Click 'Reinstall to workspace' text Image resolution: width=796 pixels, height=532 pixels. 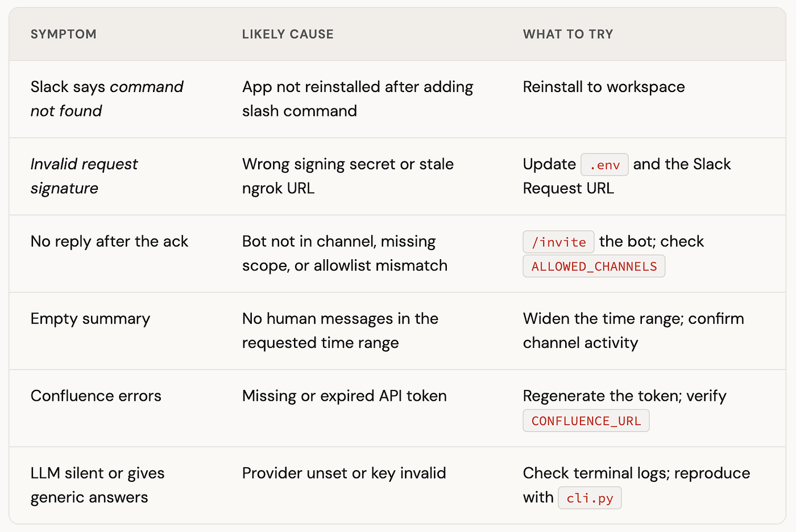[x=604, y=87]
